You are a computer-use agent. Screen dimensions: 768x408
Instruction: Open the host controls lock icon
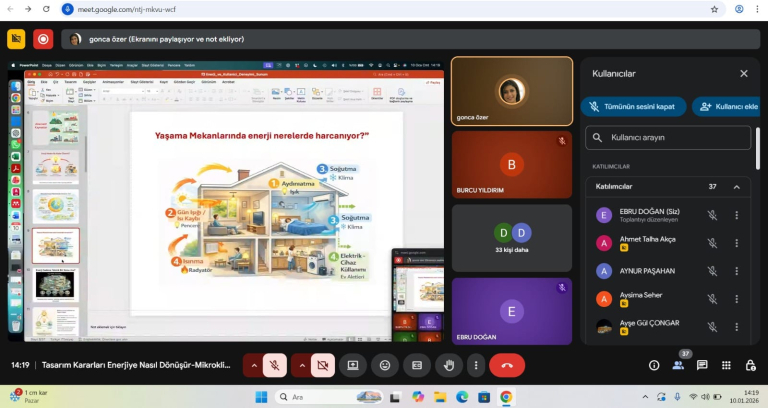pyautogui.click(x=750, y=365)
